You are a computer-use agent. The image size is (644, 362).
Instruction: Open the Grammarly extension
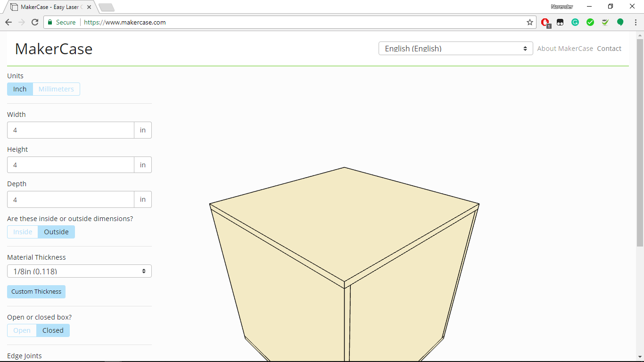(x=575, y=22)
